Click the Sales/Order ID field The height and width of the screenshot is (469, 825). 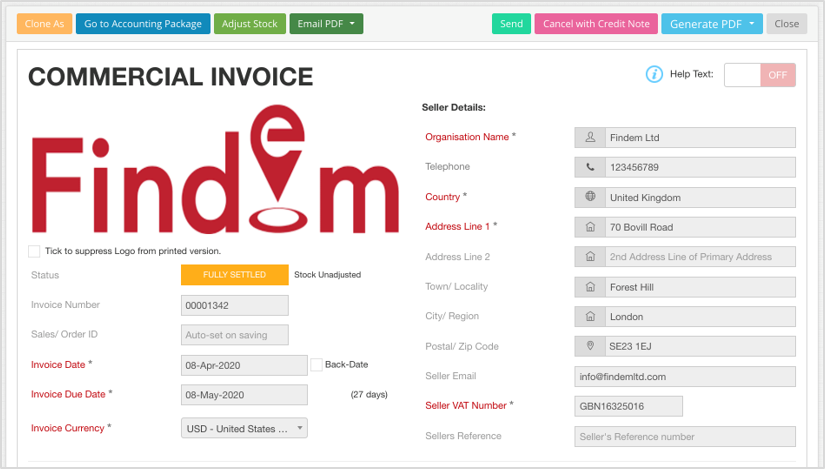tap(235, 335)
